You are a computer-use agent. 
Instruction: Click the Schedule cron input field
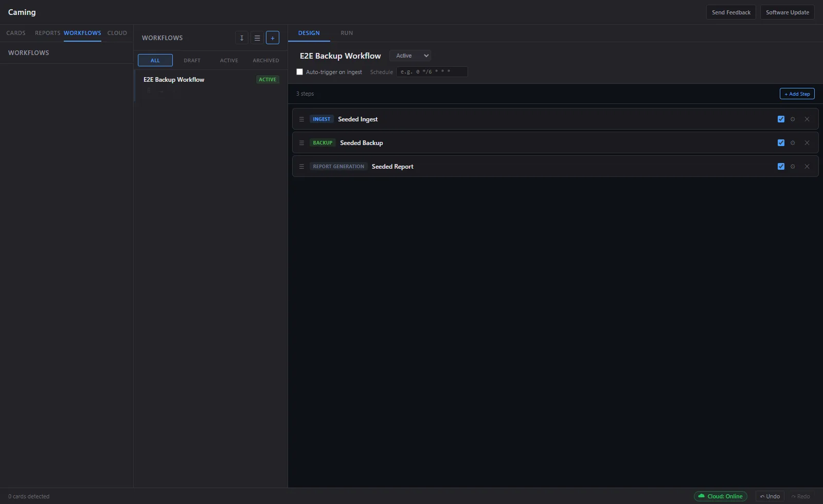tap(432, 72)
